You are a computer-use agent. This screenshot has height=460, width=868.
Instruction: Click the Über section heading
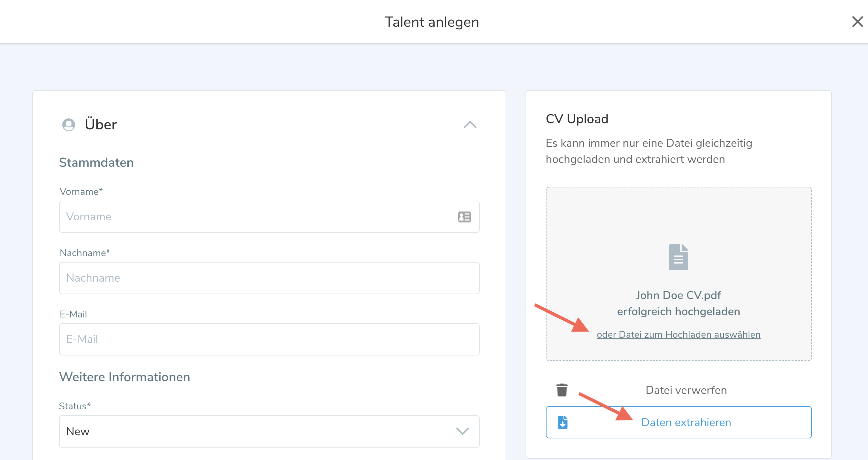click(100, 125)
